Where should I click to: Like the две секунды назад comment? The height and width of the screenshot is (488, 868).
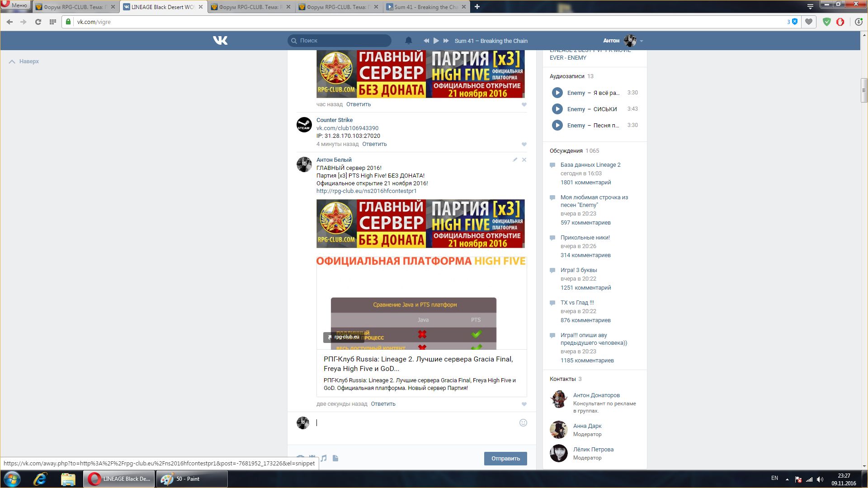pyautogui.click(x=524, y=404)
